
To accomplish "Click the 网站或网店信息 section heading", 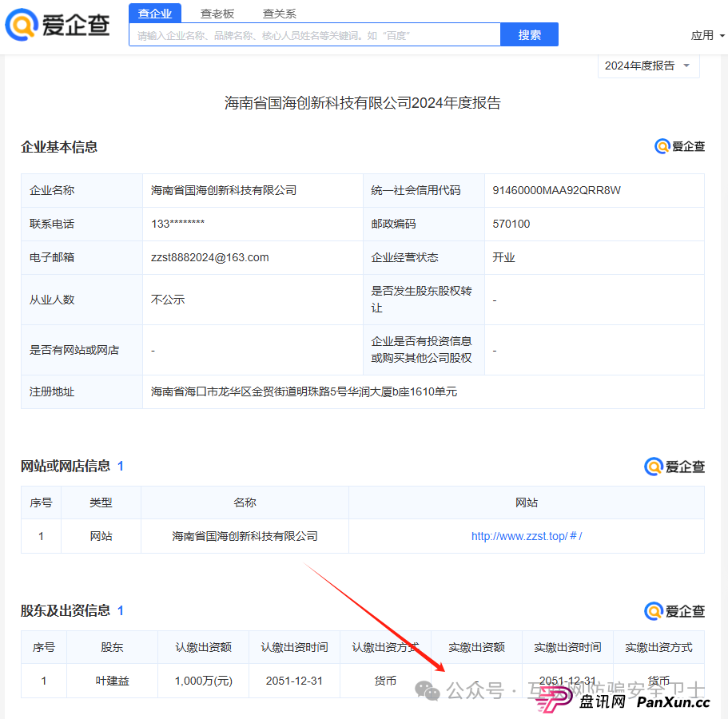I will click(x=66, y=466).
